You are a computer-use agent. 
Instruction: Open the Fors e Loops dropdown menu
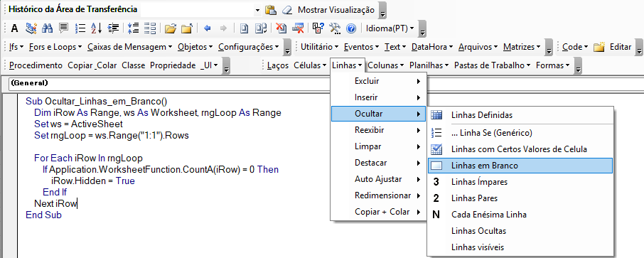[x=55, y=47]
